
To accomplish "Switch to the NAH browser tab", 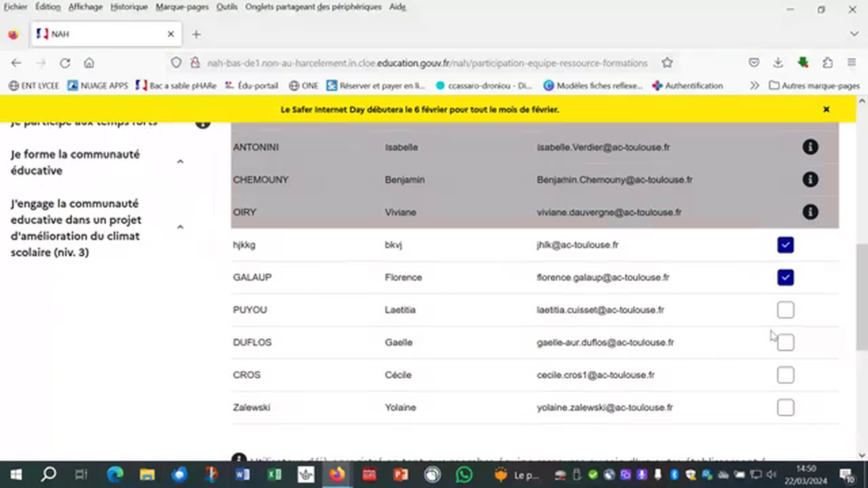I will point(102,34).
